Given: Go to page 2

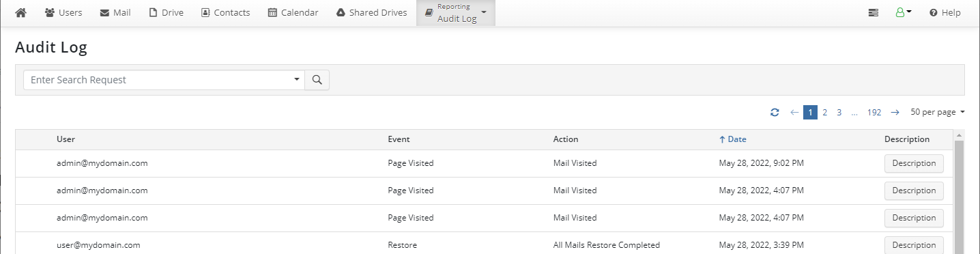Looking at the screenshot, I should click(x=824, y=112).
